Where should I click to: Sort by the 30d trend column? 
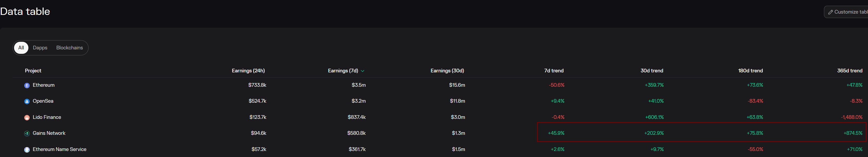click(651, 71)
